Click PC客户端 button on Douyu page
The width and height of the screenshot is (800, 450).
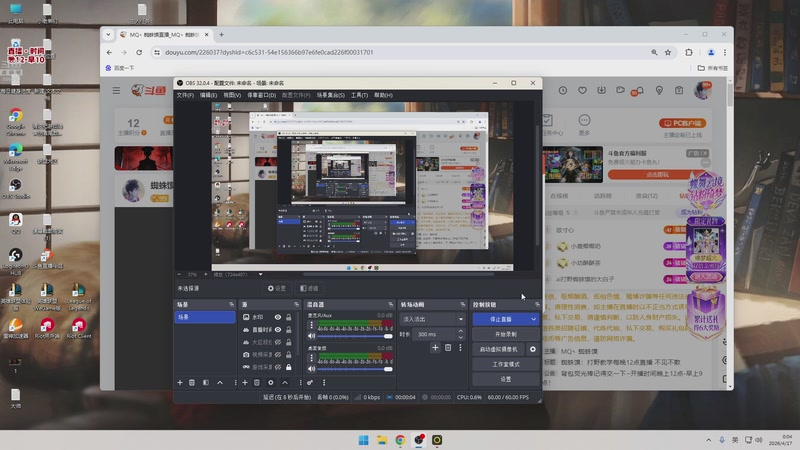pyautogui.click(x=683, y=123)
